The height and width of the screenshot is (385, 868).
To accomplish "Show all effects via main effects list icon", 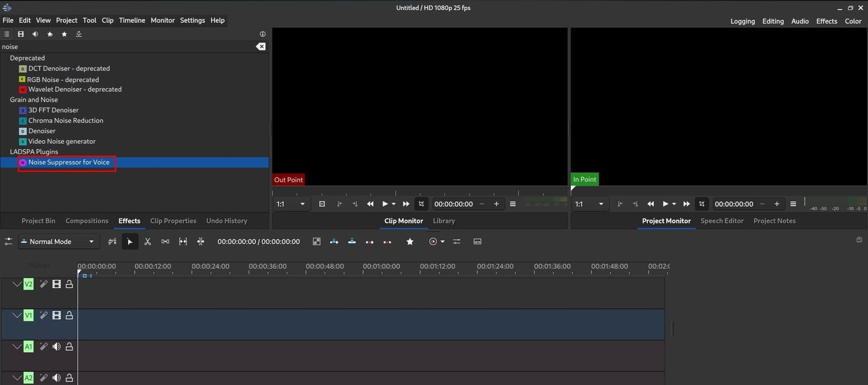I will pyautogui.click(x=7, y=34).
